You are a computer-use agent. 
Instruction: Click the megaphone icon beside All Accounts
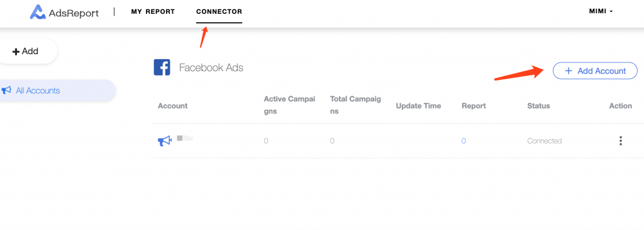(x=6, y=91)
